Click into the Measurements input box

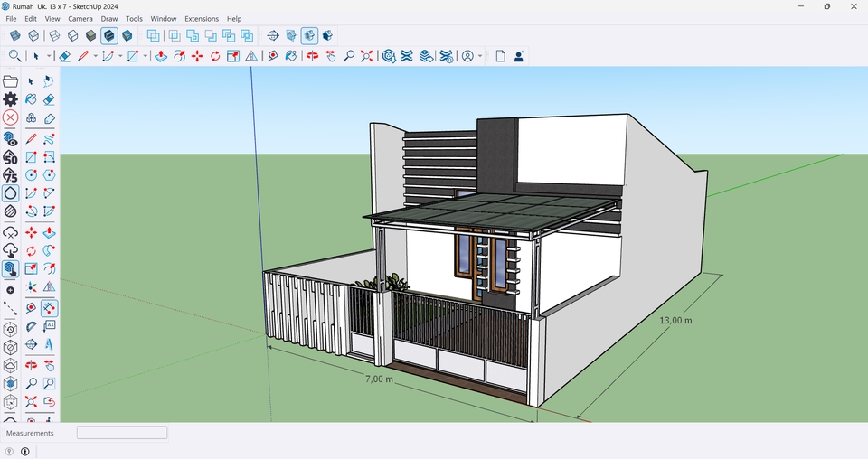(x=122, y=433)
